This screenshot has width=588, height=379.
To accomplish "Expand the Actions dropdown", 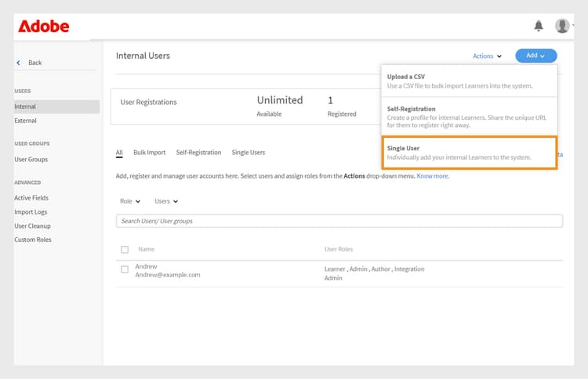I will 487,56.
